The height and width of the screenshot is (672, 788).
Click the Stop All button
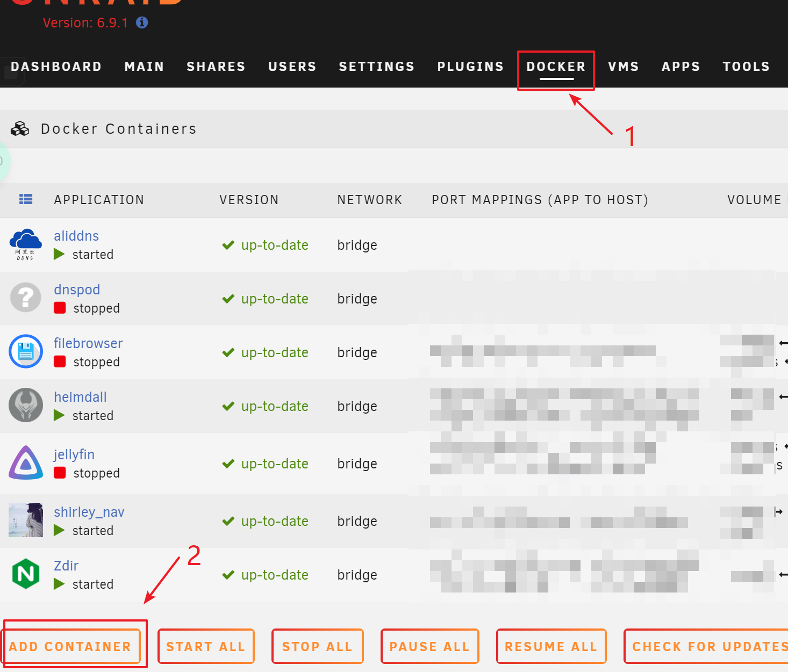317,646
